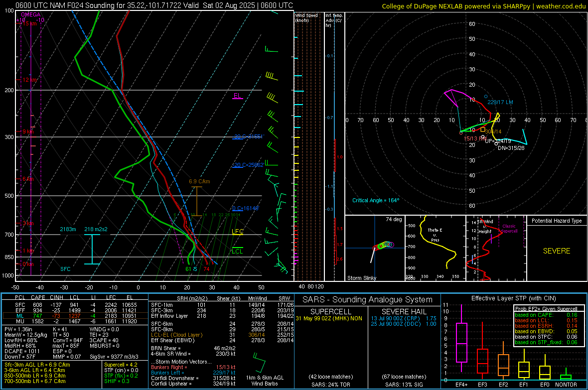This screenshot has width=588, height=390.
Task: Click the 15/13 RM hodograph label
Action: click(475, 138)
